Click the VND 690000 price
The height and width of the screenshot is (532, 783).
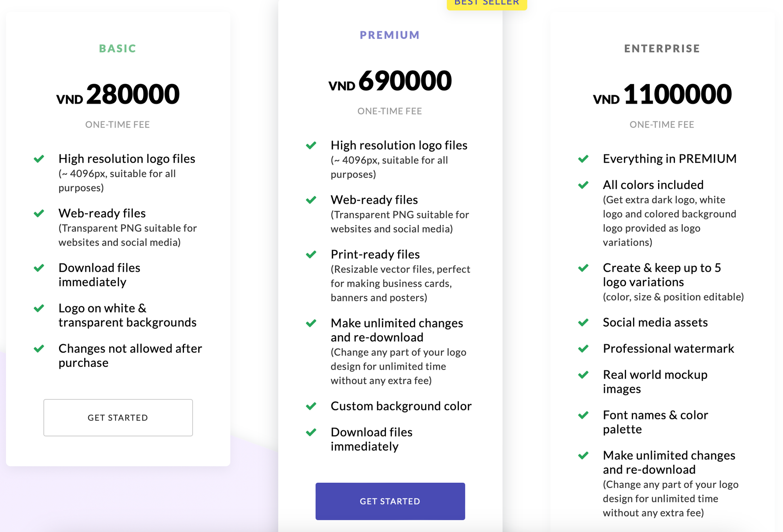pos(390,81)
